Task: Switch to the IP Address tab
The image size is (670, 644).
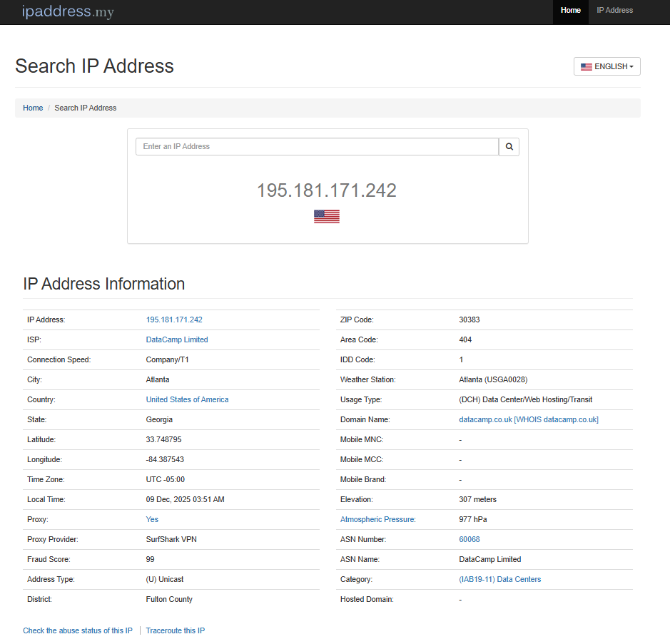Action: [x=614, y=10]
